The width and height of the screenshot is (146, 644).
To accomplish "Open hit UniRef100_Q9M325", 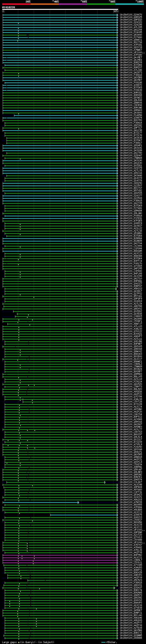I will click(131, 17).
